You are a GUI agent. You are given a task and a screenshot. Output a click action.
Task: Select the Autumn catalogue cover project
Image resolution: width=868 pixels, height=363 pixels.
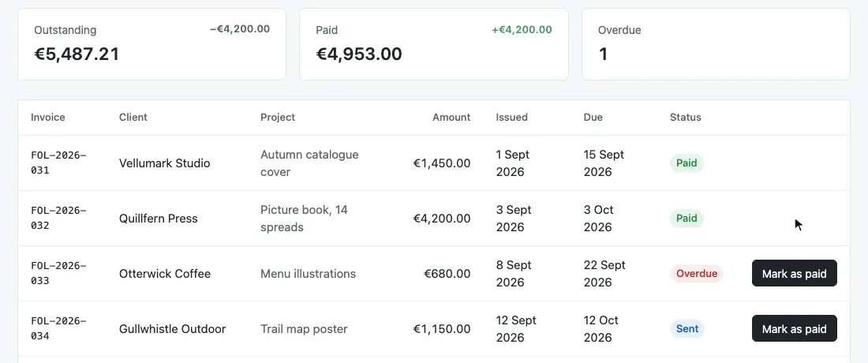309,163
